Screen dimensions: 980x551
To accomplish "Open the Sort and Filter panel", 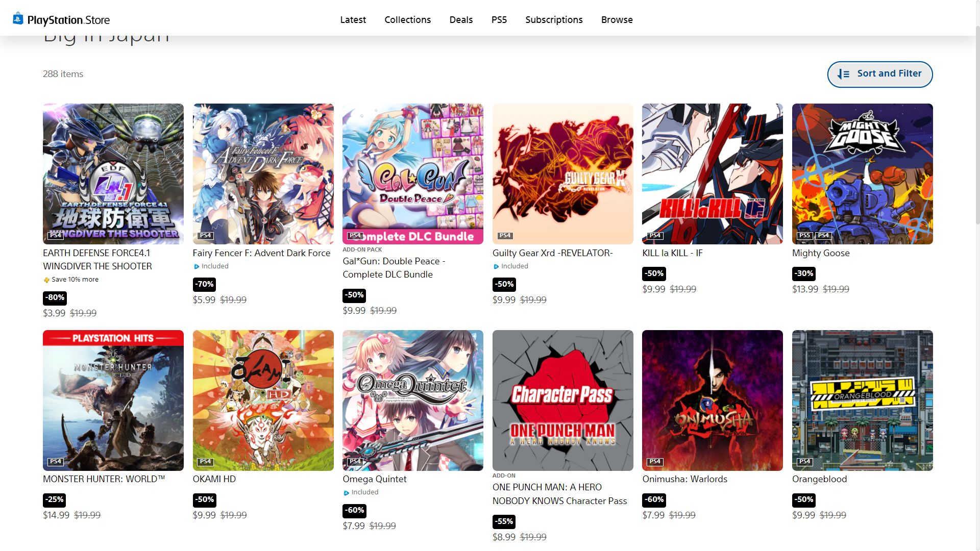I will pyautogui.click(x=880, y=74).
